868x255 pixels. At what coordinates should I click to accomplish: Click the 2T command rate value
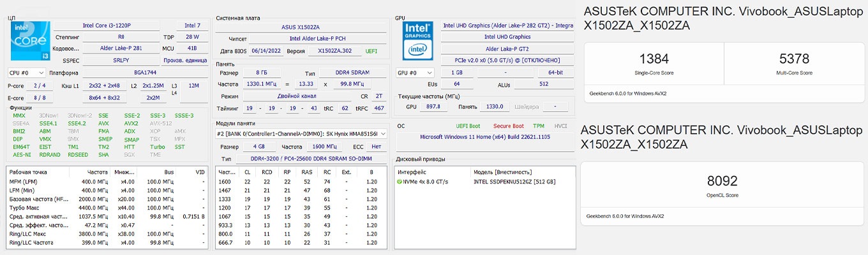[x=379, y=96]
